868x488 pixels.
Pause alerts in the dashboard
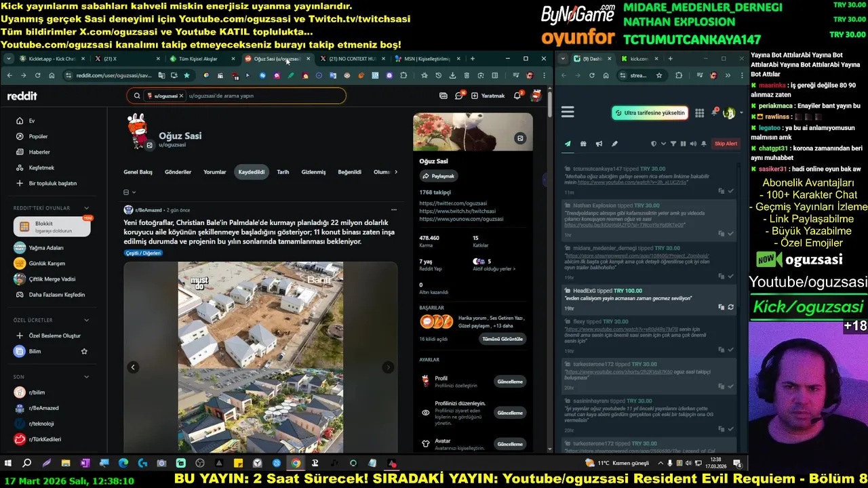point(683,144)
